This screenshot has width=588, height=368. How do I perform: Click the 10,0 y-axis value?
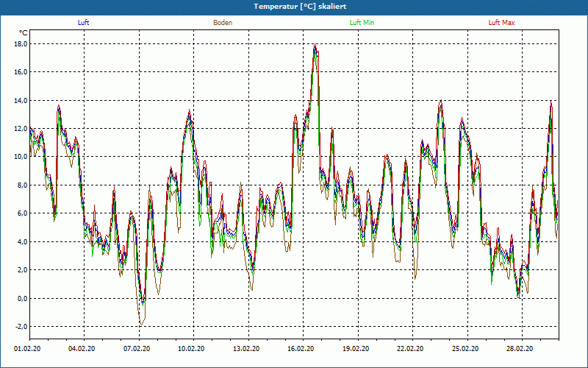pyautogui.click(x=21, y=157)
